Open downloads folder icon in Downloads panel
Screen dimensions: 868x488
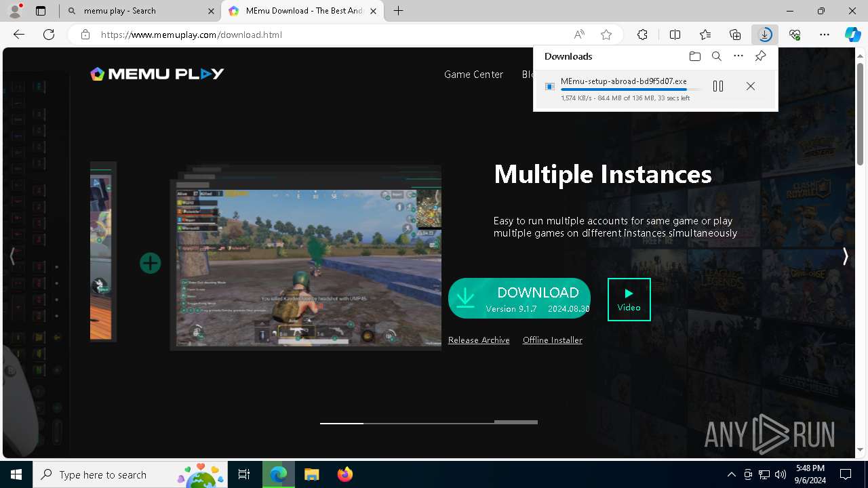[x=694, y=56]
